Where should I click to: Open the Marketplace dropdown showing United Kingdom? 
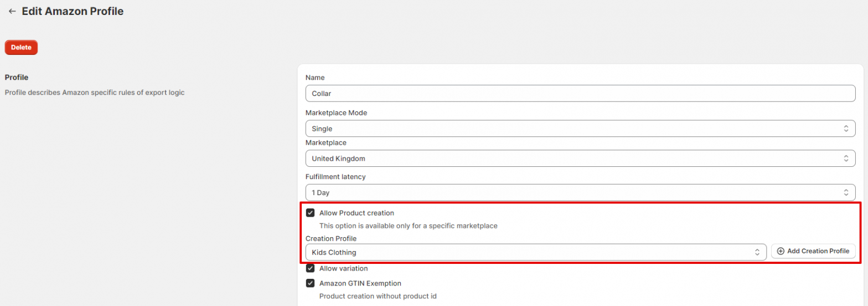click(576, 159)
